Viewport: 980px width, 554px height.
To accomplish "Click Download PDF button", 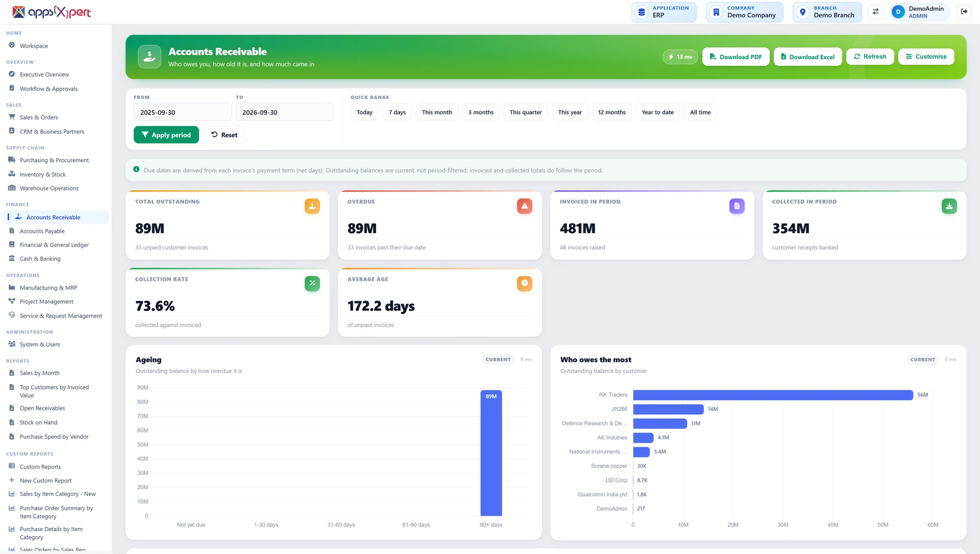I will pyautogui.click(x=736, y=56).
